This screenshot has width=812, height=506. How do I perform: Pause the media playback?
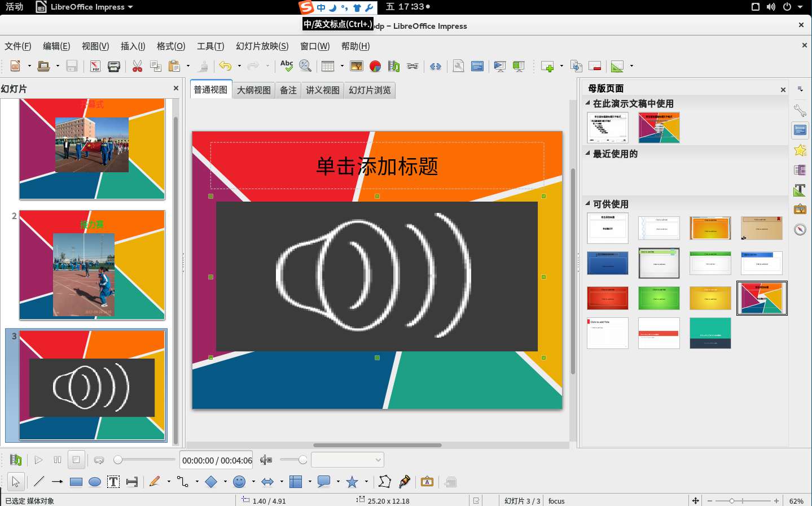pyautogui.click(x=57, y=460)
